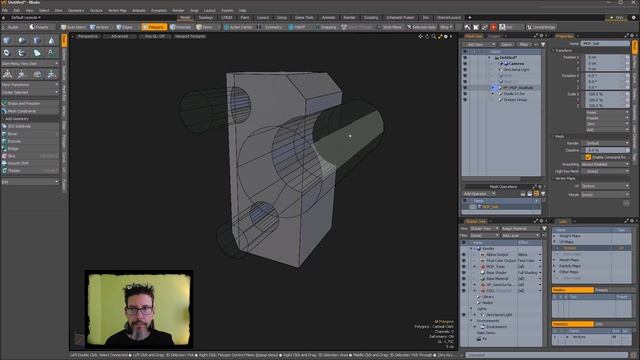Toggle visibility of Base Material layer
Screen dimensions: 640x360
[464, 278]
